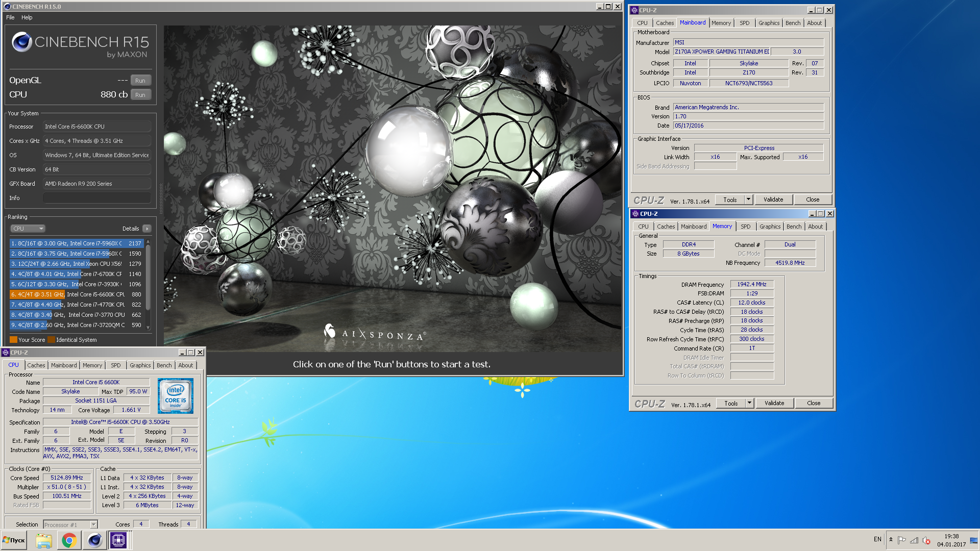Open the Processor #1 selection dropdown

coord(70,525)
